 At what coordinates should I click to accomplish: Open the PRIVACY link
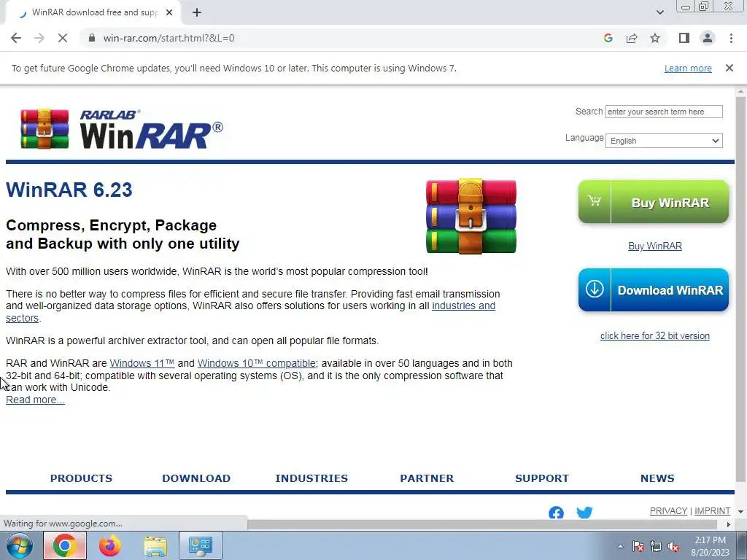[668, 511]
